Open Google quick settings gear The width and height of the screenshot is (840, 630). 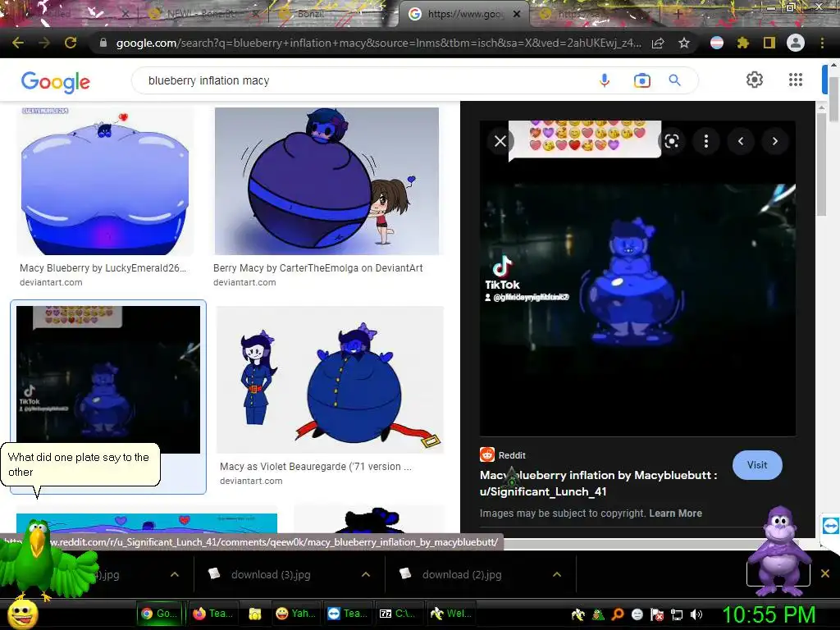click(x=755, y=80)
